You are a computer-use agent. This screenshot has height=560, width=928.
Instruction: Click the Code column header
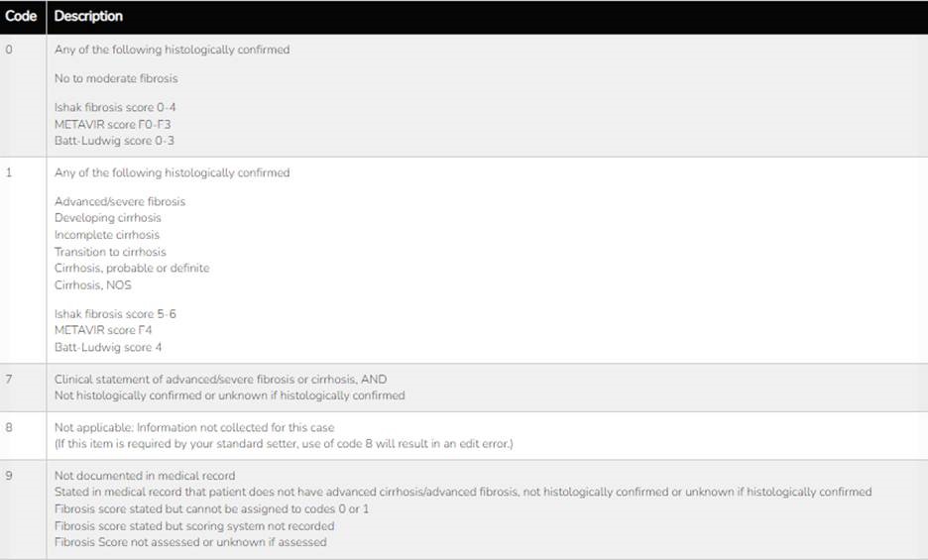point(21,17)
